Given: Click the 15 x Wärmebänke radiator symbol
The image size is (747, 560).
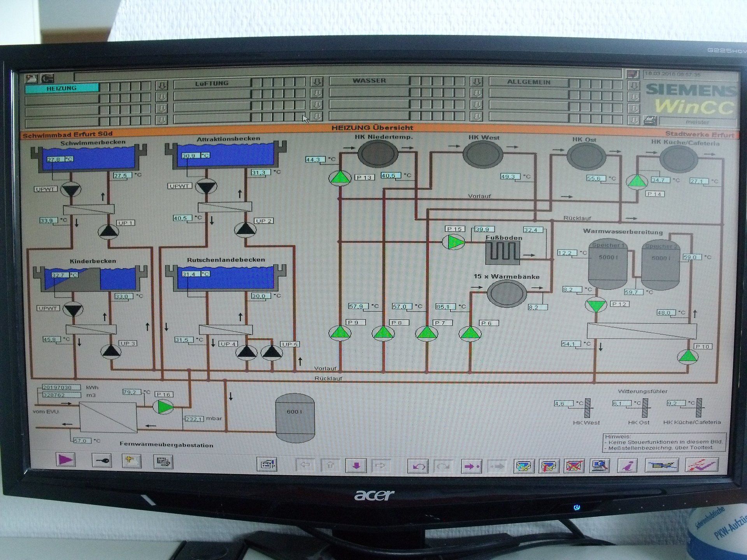Looking at the screenshot, I should [507, 294].
